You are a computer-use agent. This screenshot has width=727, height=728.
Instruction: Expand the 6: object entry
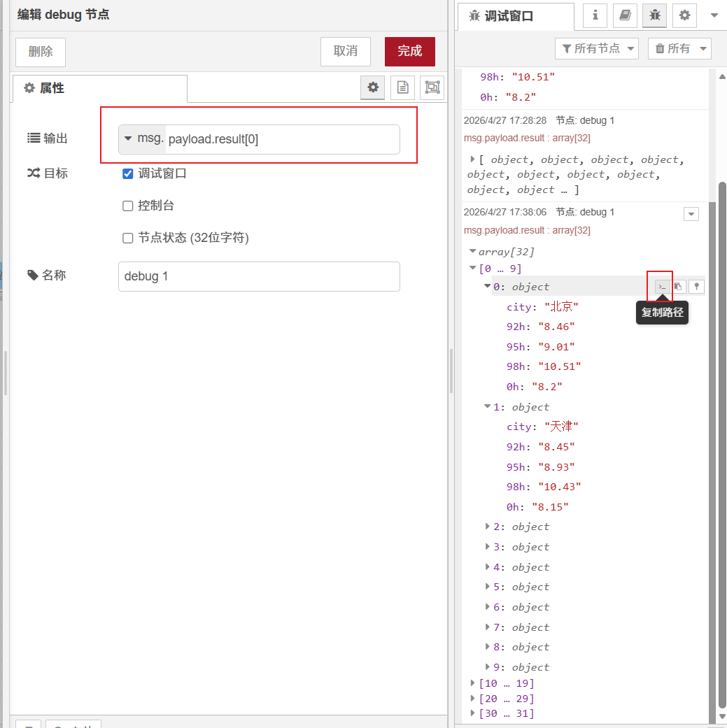click(x=487, y=606)
